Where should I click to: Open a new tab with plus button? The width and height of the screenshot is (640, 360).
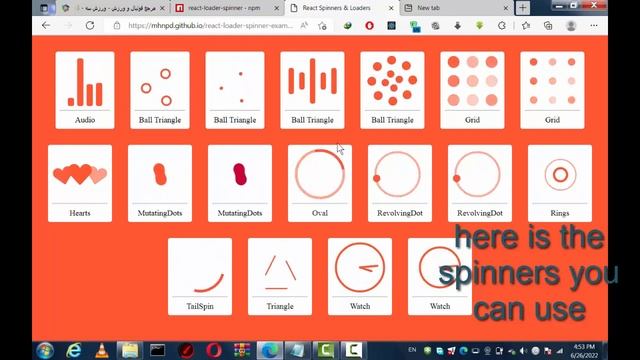click(x=522, y=8)
